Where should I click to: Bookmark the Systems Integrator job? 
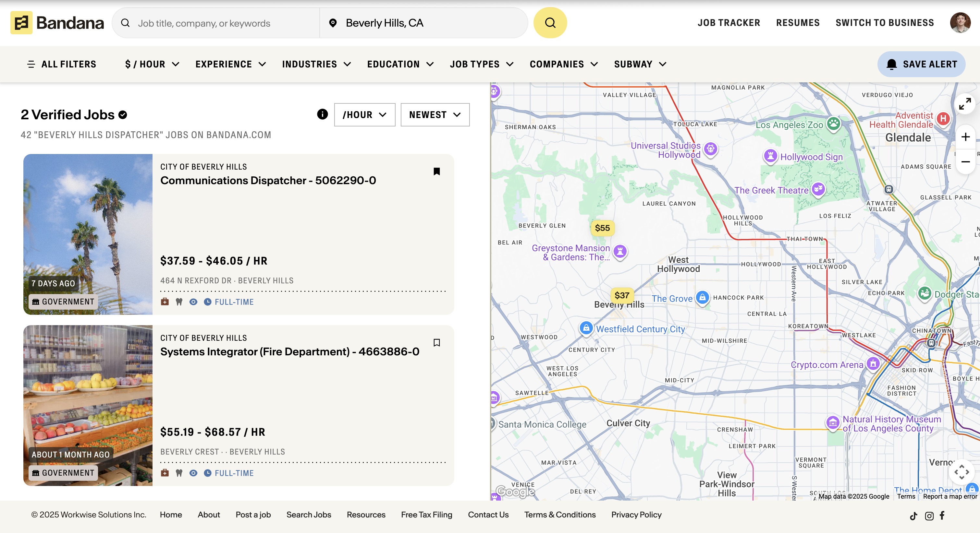click(436, 343)
